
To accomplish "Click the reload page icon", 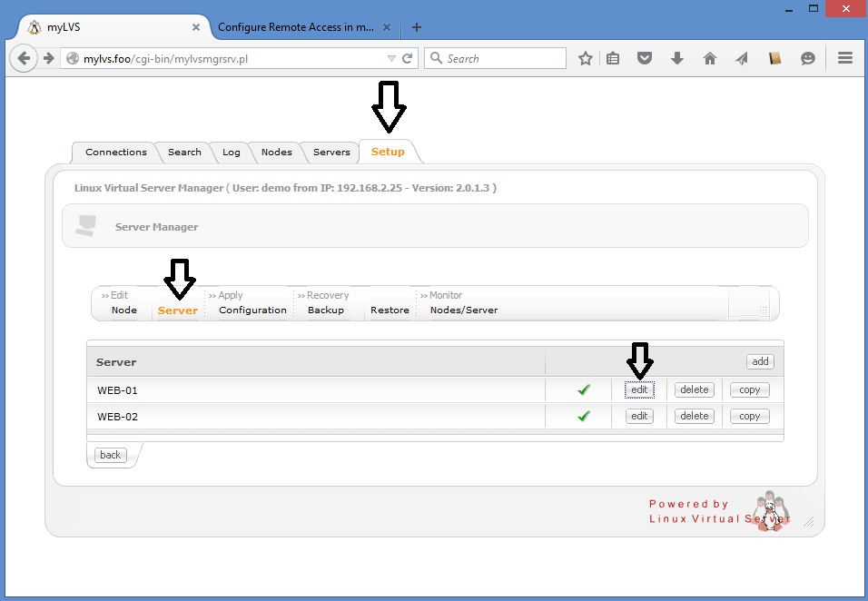I will pos(408,58).
